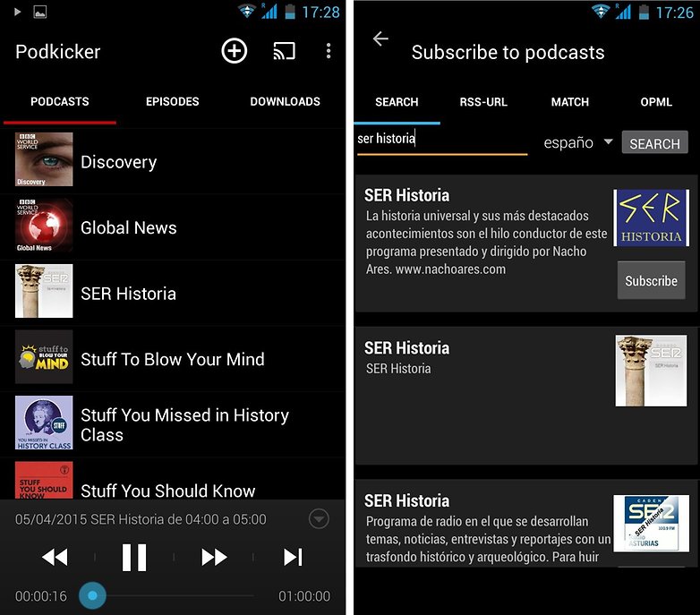Rewind the playing episode
The height and width of the screenshot is (615, 700).
click(x=55, y=557)
